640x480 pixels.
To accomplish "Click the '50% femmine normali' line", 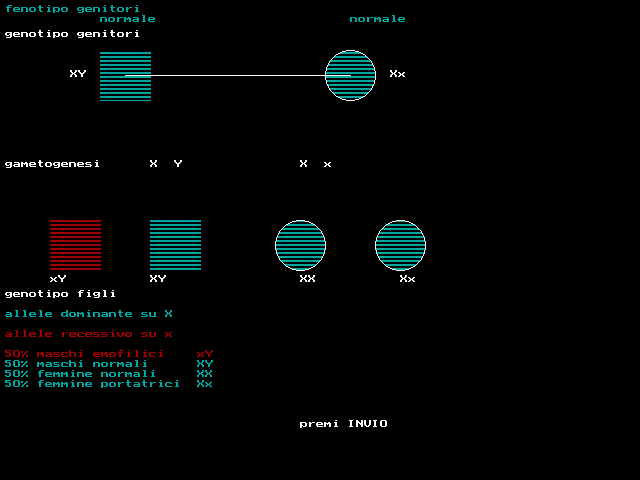I will click(109, 374).
